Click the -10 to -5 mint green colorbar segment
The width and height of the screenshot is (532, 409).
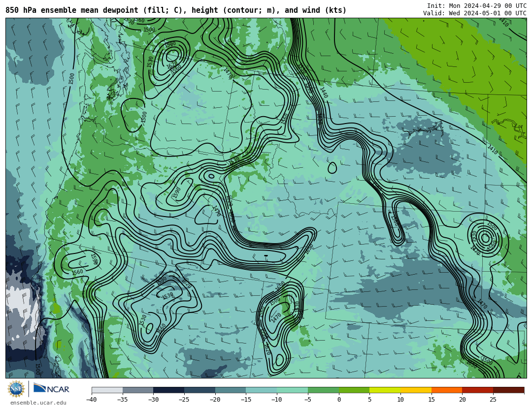293,390
